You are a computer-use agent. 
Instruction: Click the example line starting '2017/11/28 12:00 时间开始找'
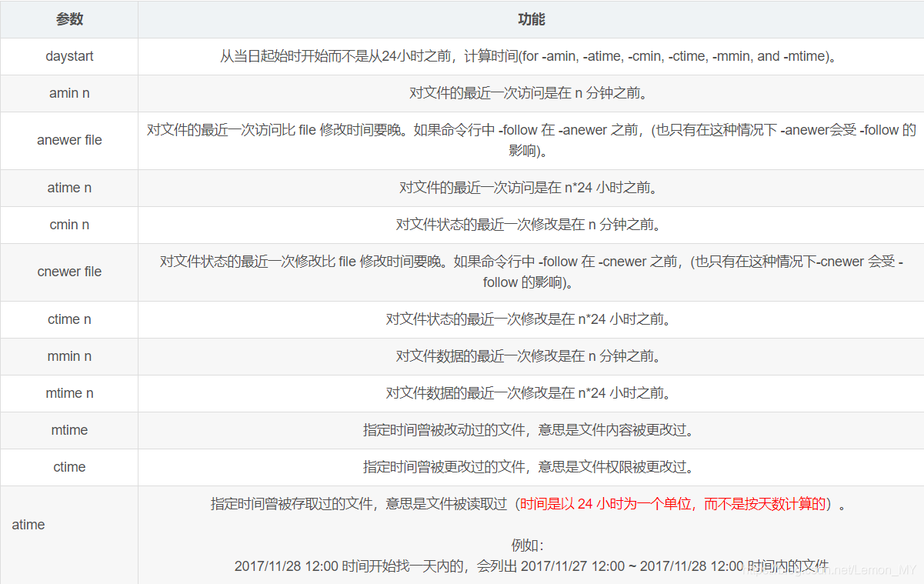point(531,566)
